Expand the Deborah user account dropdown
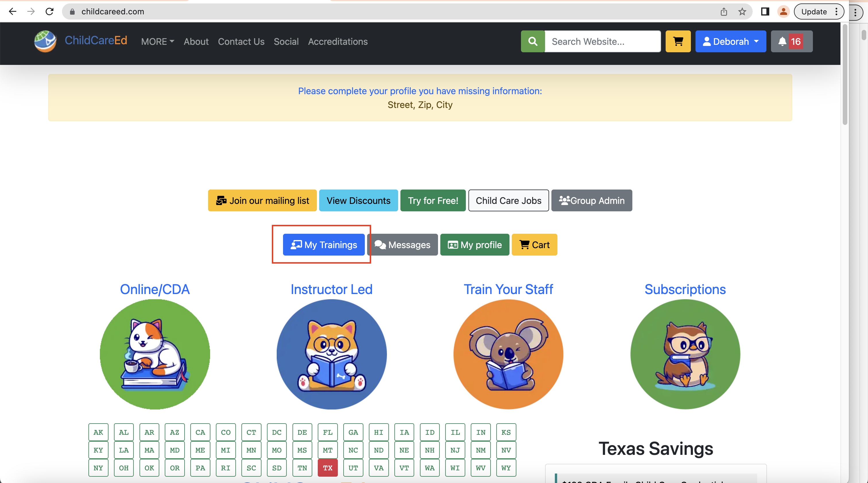This screenshot has height=483, width=868. coord(731,42)
